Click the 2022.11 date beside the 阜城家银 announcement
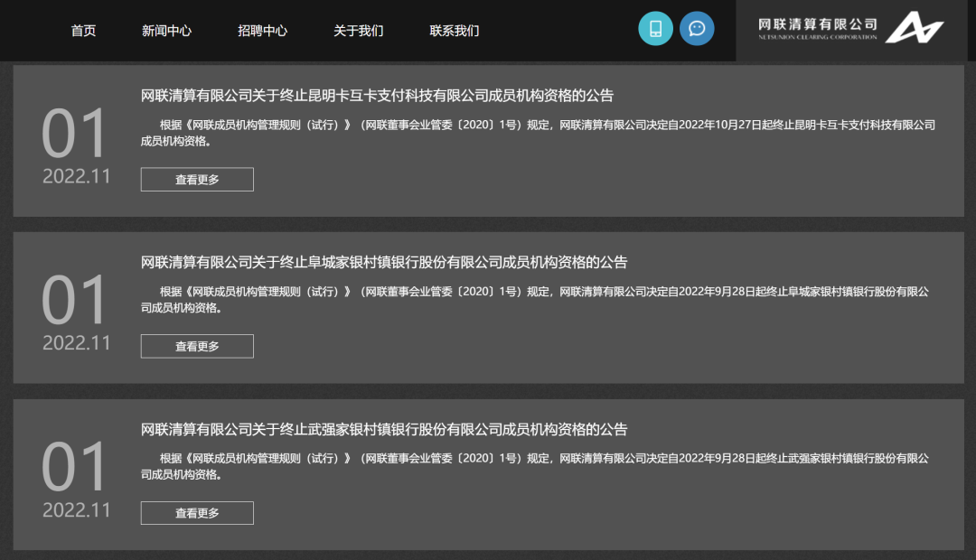This screenshot has height=560, width=976. pos(77,343)
